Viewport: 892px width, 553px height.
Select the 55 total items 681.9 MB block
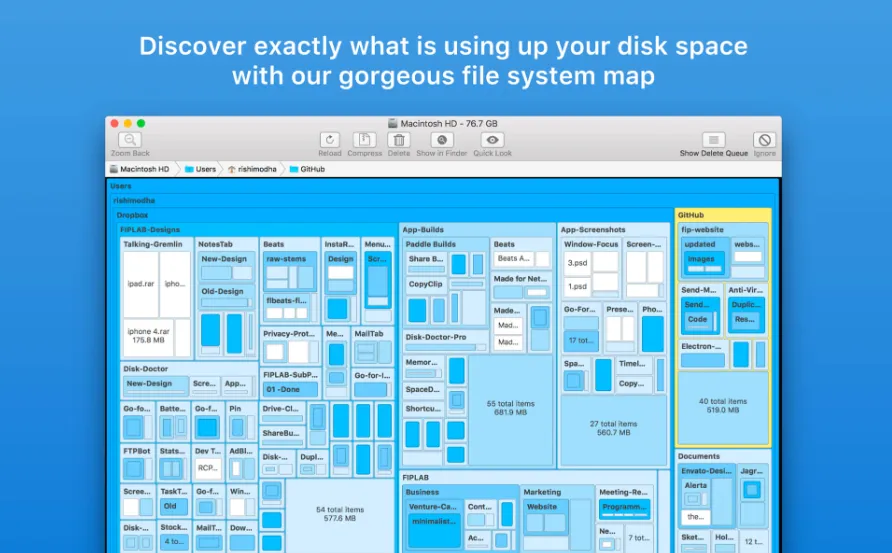510,408
